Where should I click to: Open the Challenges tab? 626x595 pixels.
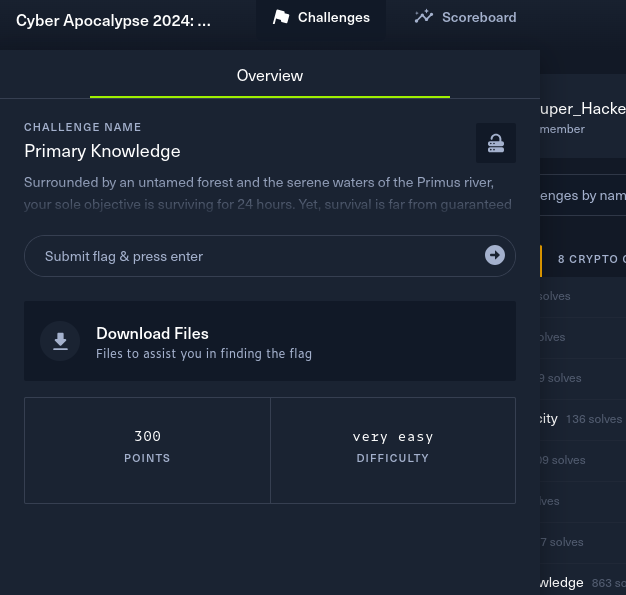tap(321, 18)
